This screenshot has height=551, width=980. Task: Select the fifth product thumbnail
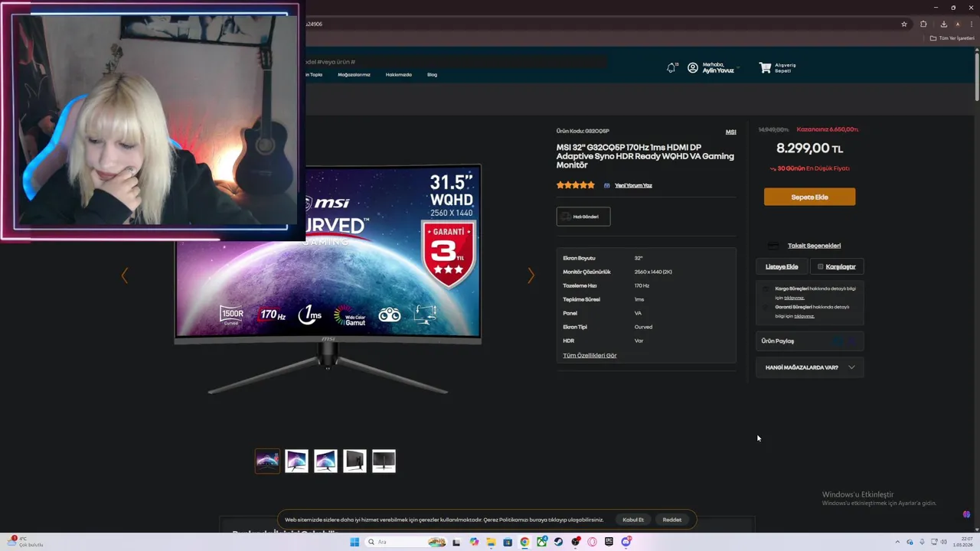point(384,461)
